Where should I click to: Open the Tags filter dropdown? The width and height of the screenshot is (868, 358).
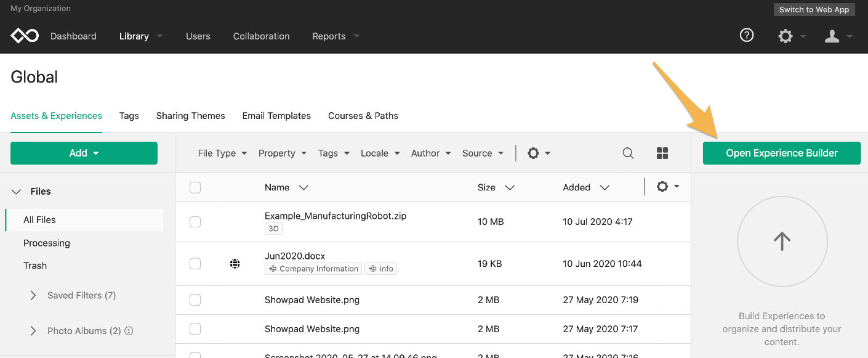334,153
